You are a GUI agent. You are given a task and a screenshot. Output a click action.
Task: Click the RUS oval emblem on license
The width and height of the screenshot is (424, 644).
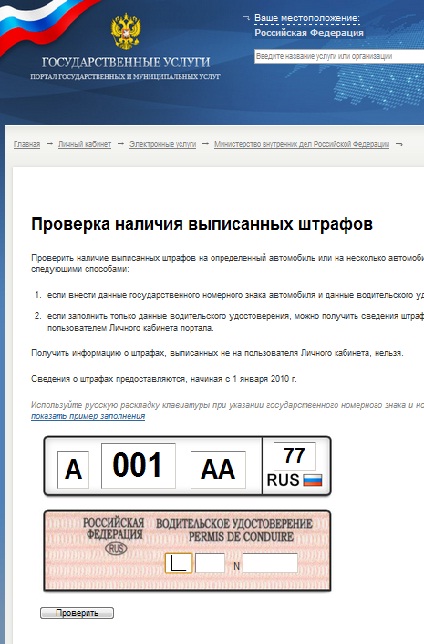pos(116,549)
